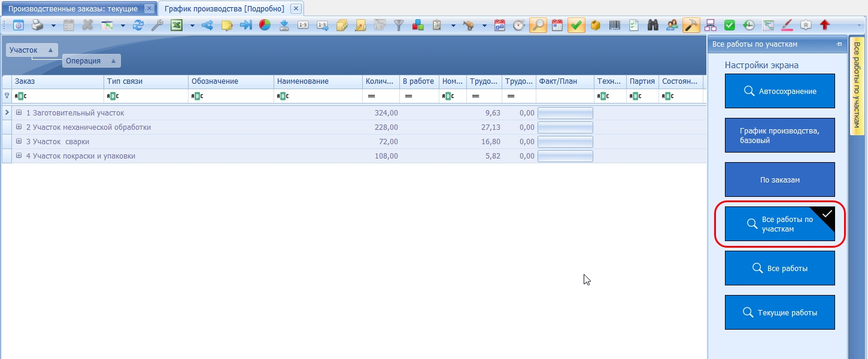Image resolution: width=868 pixels, height=359 pixels.
Task: Click the Excel export icon
Action: [x=177, y=25]
